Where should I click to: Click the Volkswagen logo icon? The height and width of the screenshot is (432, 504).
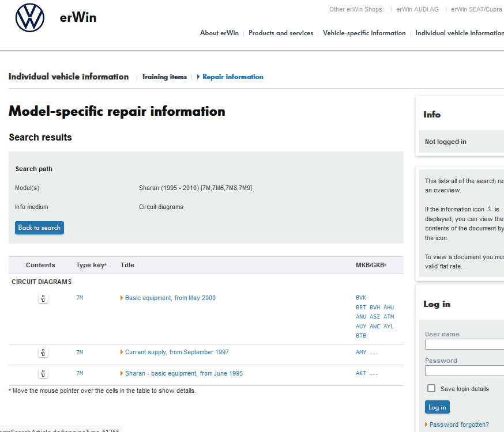(30, 18)
